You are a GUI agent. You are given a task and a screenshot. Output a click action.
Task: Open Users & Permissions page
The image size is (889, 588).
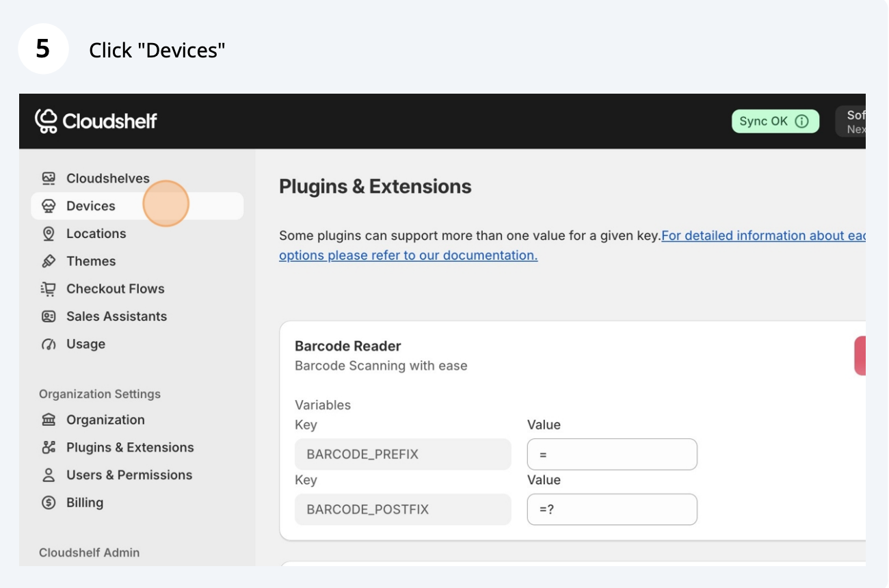click(x=137, y=475)
